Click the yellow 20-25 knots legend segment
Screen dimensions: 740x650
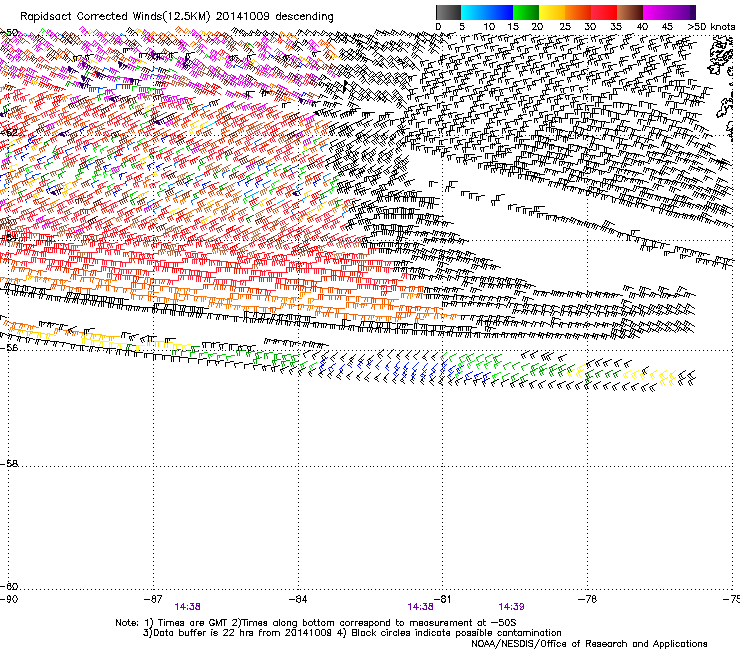(x=552, y=12)
